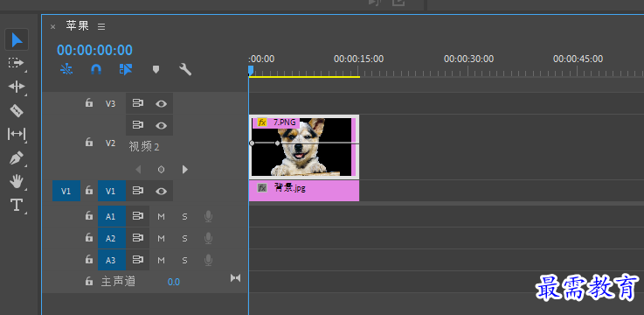Viewport: 644px width, 315px height.
Task: Click the timeline playhead marker
Action: (x=251, y=70)
